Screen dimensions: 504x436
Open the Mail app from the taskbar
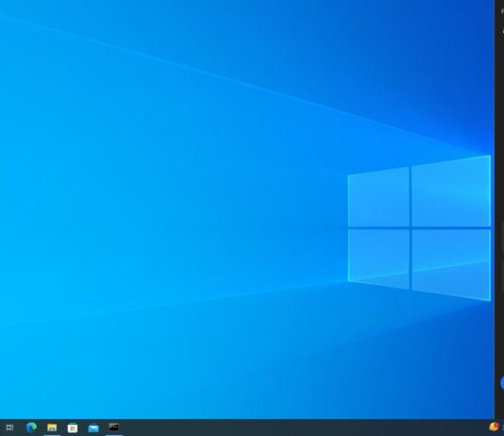pos(93,428)
